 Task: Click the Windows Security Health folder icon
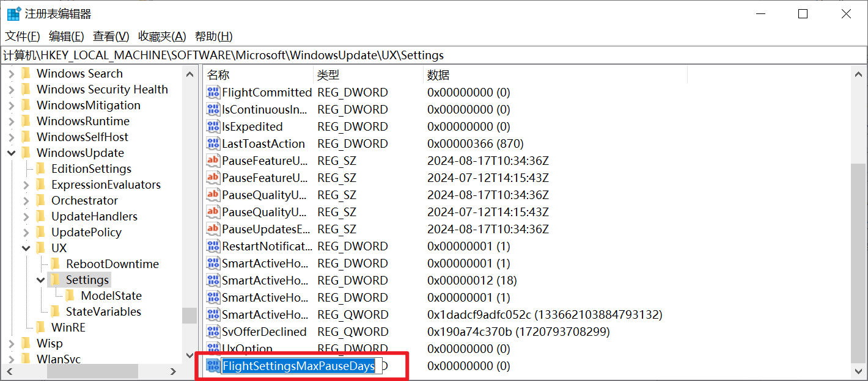coord(26,89)
